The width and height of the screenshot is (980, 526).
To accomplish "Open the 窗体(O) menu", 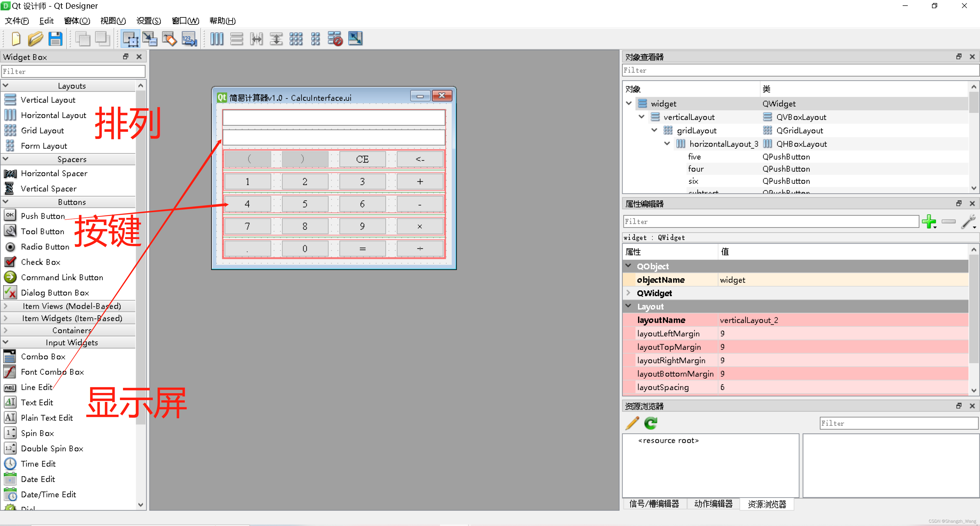I will pos(77,20).
